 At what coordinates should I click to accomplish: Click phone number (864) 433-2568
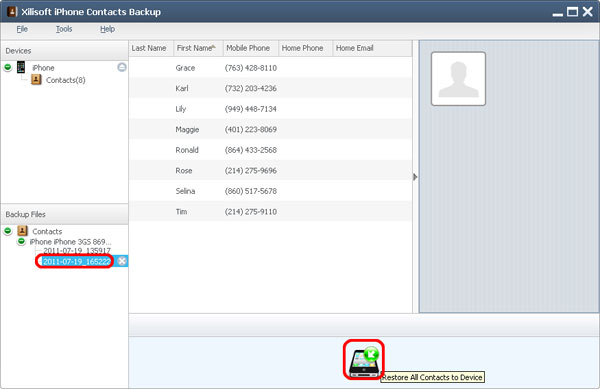(251, 150)
